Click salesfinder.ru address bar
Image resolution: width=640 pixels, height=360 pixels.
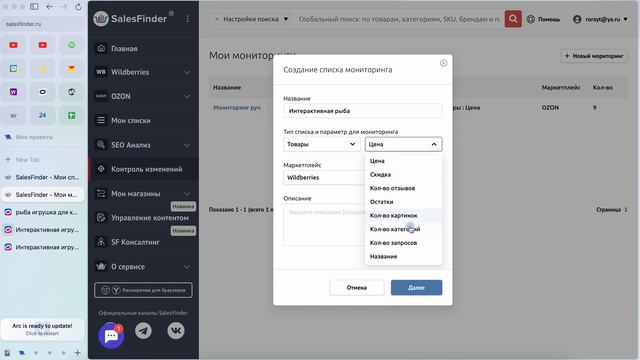42,24
